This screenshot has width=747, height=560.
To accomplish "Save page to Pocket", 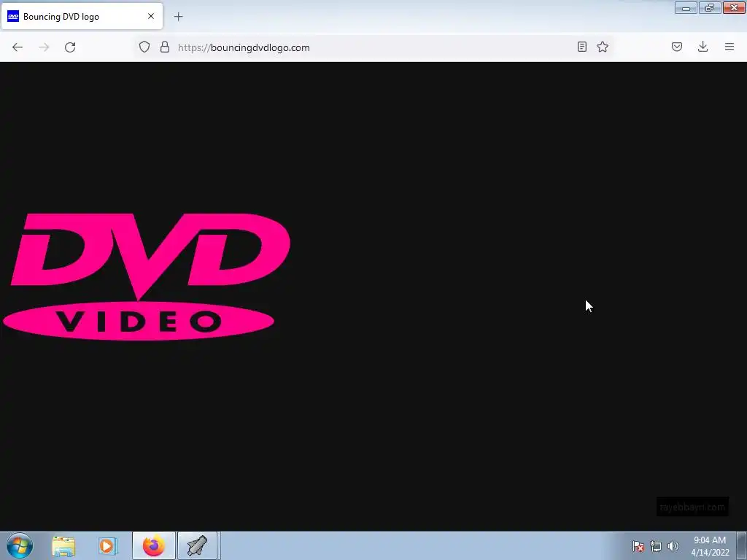I will 677,47.
